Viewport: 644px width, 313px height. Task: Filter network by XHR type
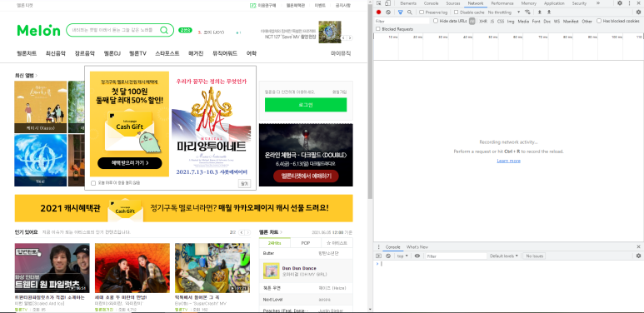click(x=483, y=21)
